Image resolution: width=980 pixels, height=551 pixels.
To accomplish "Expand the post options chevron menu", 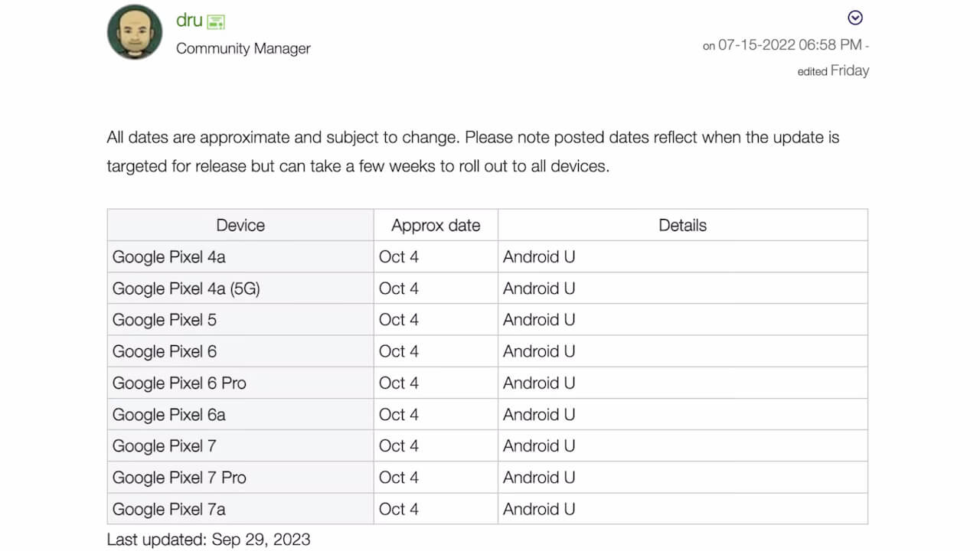I will [855, 18].
